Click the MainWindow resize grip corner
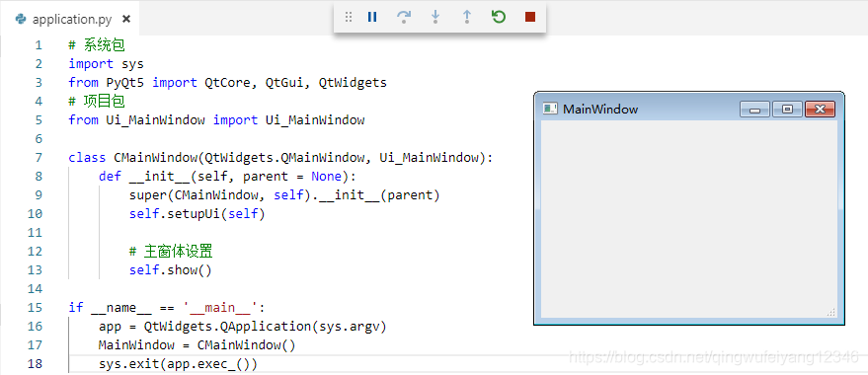This screenshot has height=375, width=868. (x=830, y=313)
